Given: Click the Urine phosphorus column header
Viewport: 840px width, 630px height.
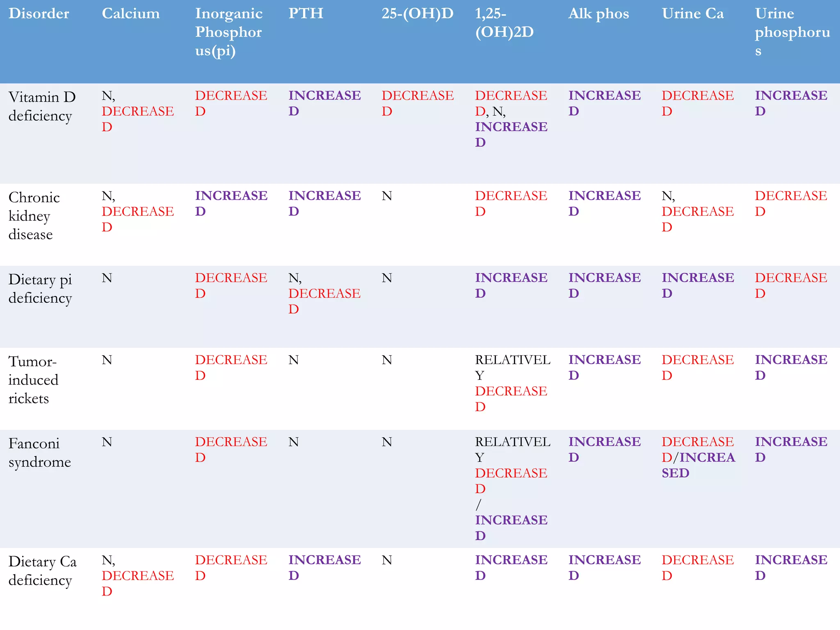Looking at the screenshot, I should click(x=792, y=32).
